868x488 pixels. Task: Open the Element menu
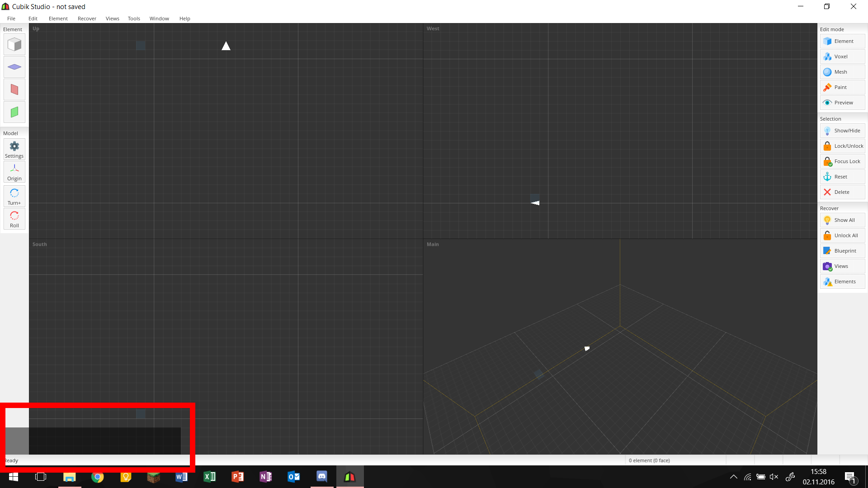click(x=58, y=19)
